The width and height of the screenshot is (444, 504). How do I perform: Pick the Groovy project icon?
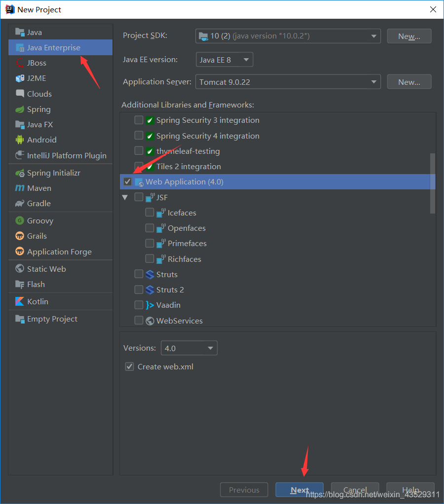20,220
